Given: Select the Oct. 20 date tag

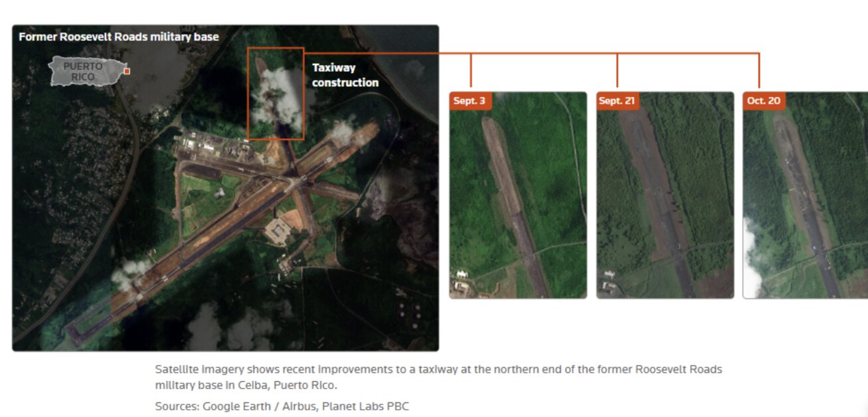Looking at the screenshot, I should click(x=762, y=101).
